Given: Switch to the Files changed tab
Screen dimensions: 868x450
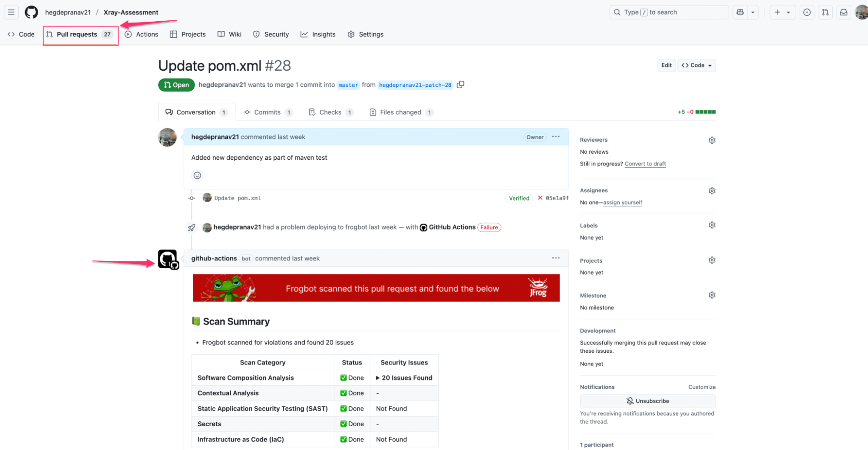Looking at the screenshot, I should coord(400,112).
